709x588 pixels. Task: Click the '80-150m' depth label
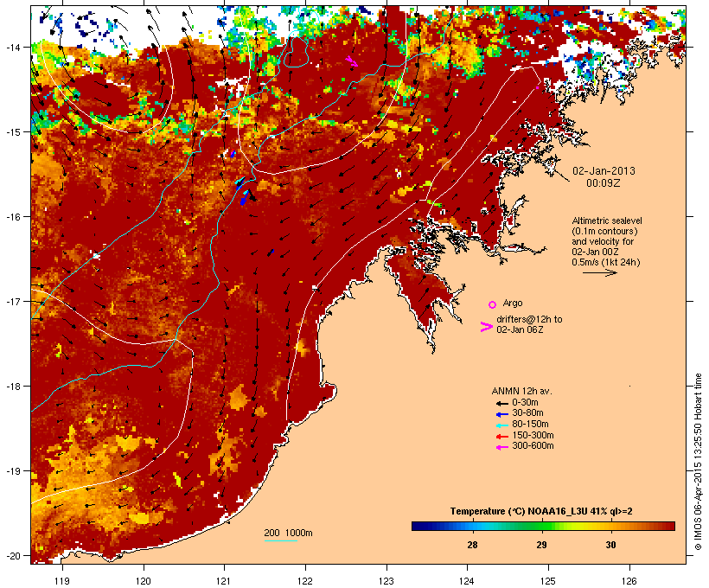(x=530, y=425)
